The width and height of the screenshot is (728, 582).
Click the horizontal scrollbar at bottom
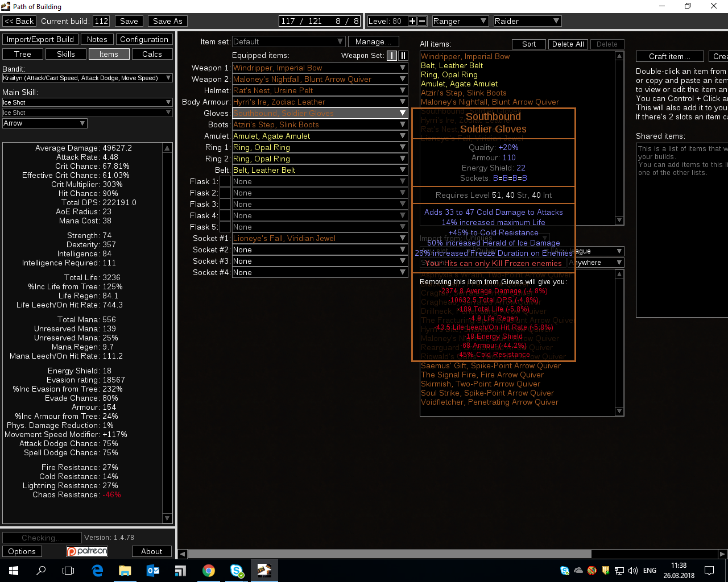tap(390, 554)
